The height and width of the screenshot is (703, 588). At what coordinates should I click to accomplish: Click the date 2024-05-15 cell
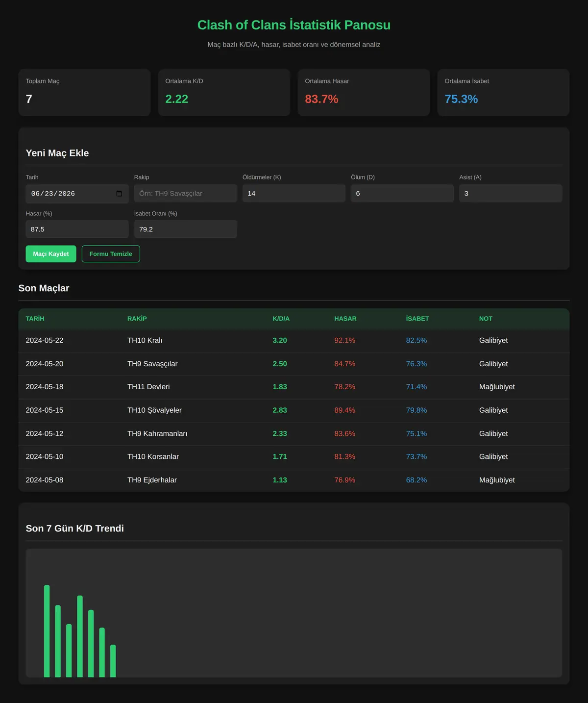pos(45,410)
